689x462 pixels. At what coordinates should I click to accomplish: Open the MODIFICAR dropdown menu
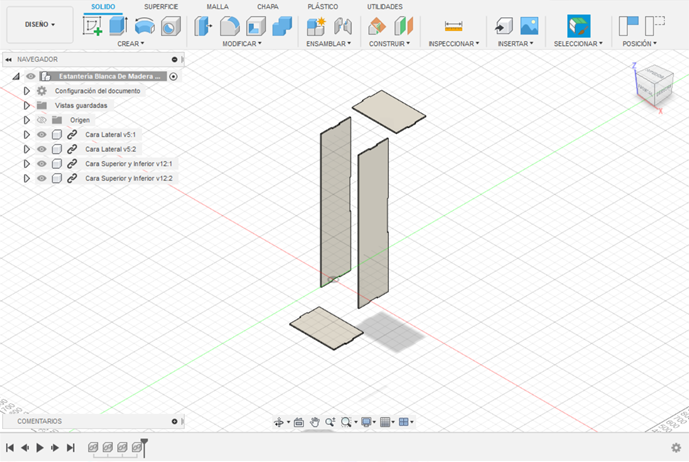pyautogui.click(x=242, y=44)
